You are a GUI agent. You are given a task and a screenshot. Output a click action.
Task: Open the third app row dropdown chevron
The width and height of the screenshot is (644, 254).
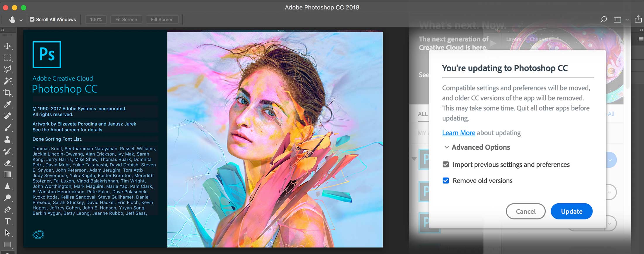(x=610, y=224)
